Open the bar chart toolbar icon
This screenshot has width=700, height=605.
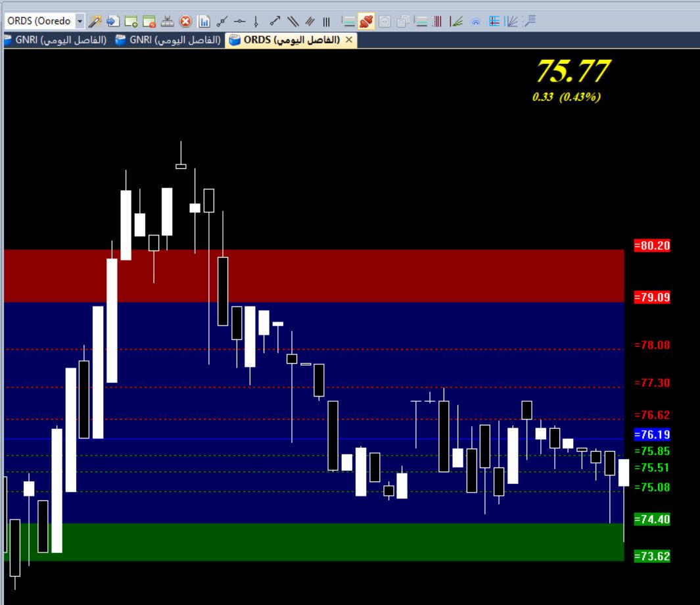[204, 21]
